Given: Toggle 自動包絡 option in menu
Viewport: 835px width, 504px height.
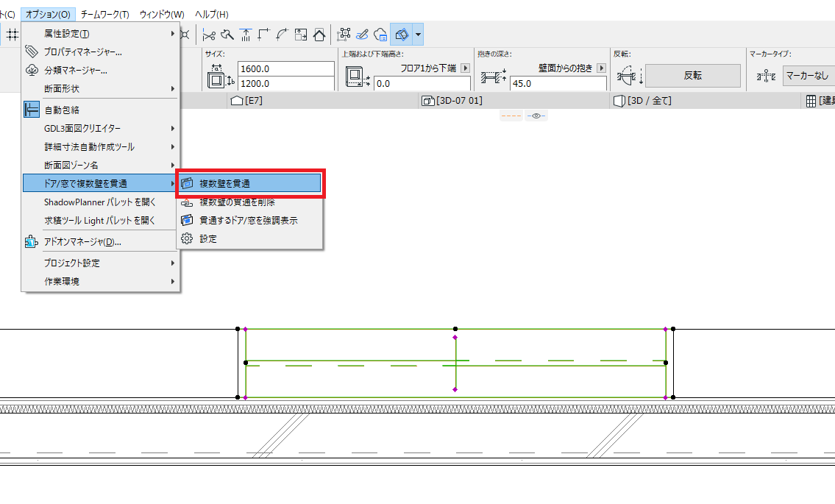Looking at the screenshot, I should click(100, 110).
